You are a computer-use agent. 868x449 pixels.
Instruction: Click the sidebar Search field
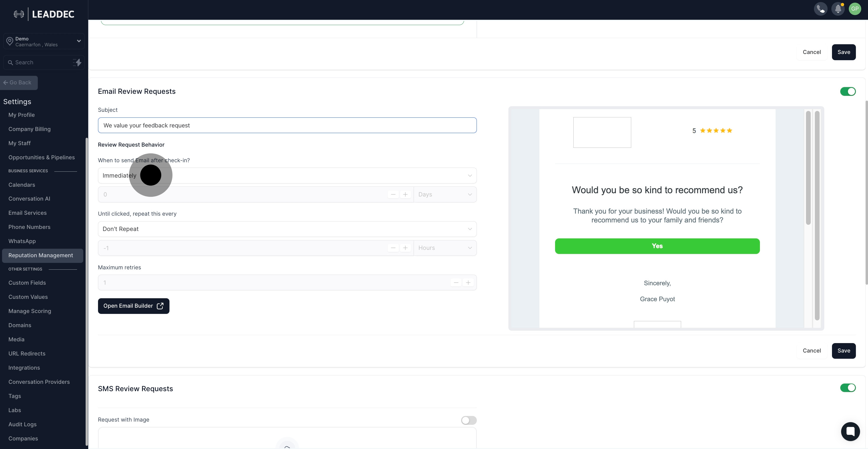44,63
